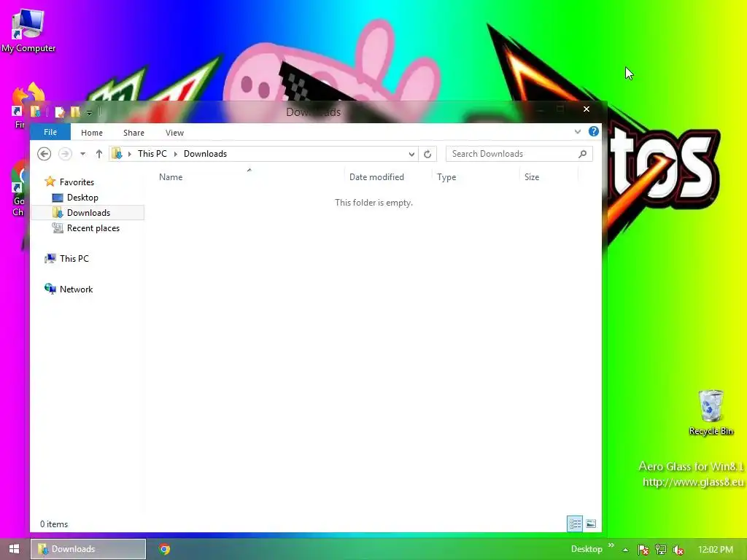Click the Desktop toolbar label on the taskbar
The width and height of the screenshot is (747, 560).
(587, 549)
